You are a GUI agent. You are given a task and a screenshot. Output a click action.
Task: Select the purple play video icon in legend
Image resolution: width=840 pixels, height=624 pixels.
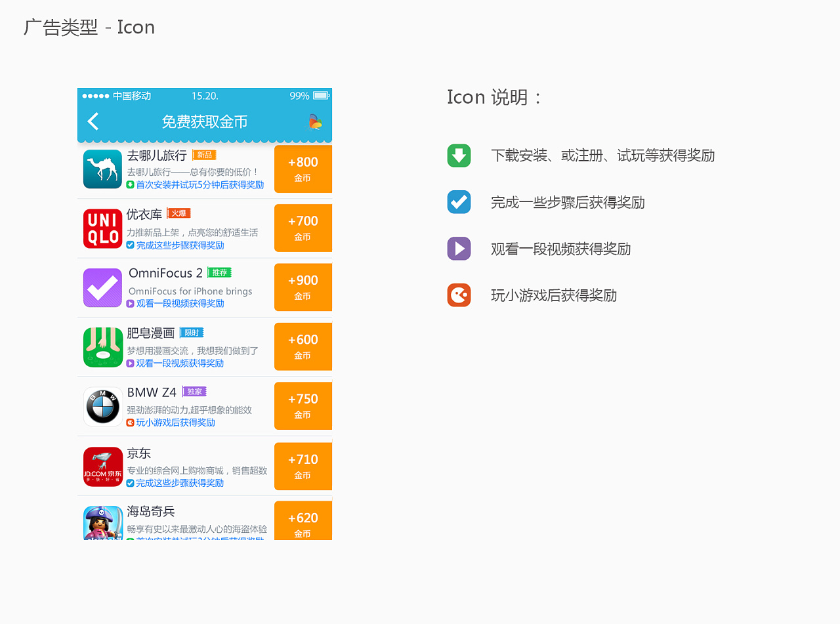point(459,249)
